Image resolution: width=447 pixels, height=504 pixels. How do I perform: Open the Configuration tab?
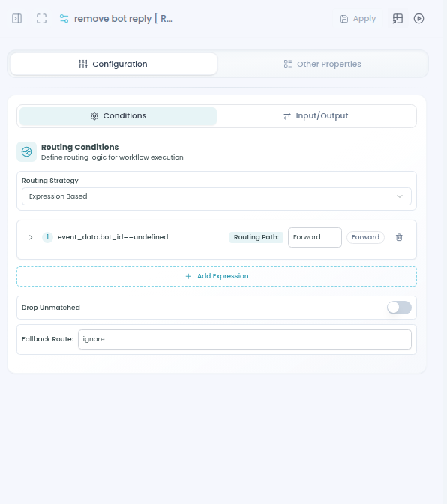[114, 64]
